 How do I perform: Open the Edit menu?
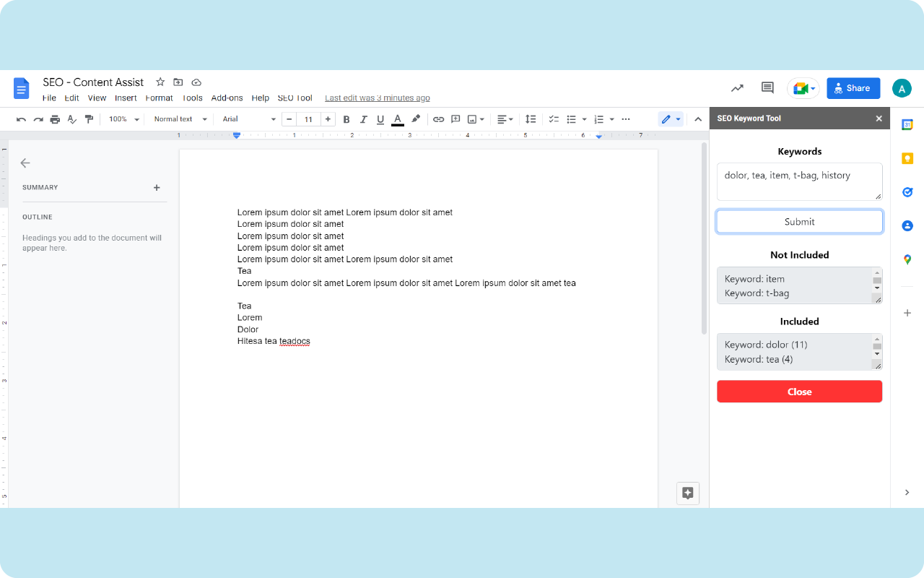pyautogui.click(x=71, y=98)
